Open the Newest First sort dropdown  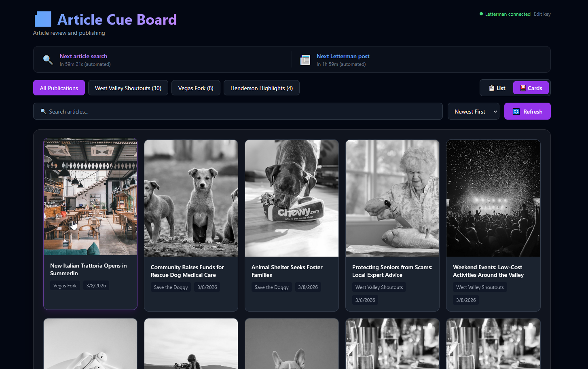pyautogui.click(x=473, y=112)
